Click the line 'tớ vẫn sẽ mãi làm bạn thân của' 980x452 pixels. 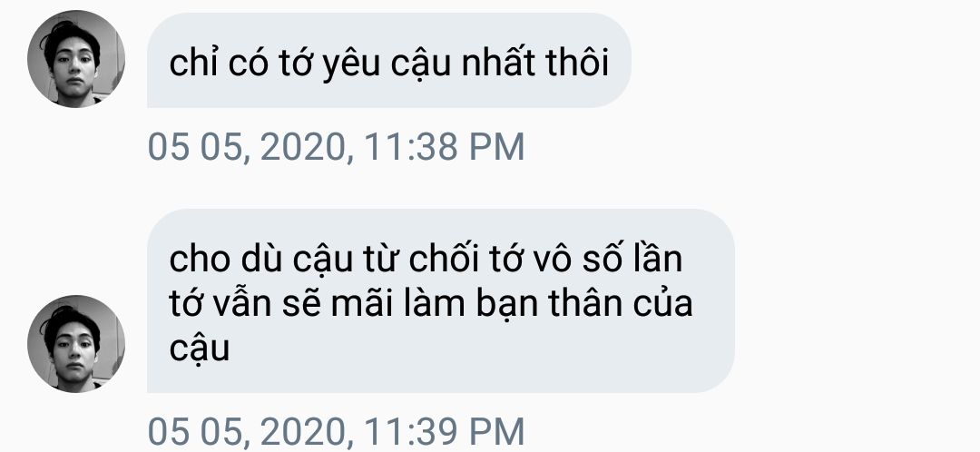coord(431,303)
